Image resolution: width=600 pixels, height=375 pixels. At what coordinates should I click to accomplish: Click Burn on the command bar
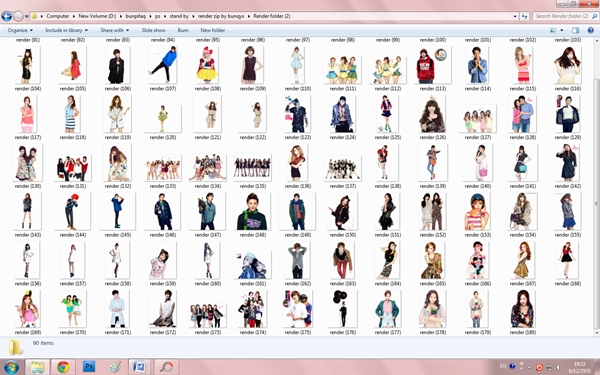183,30
